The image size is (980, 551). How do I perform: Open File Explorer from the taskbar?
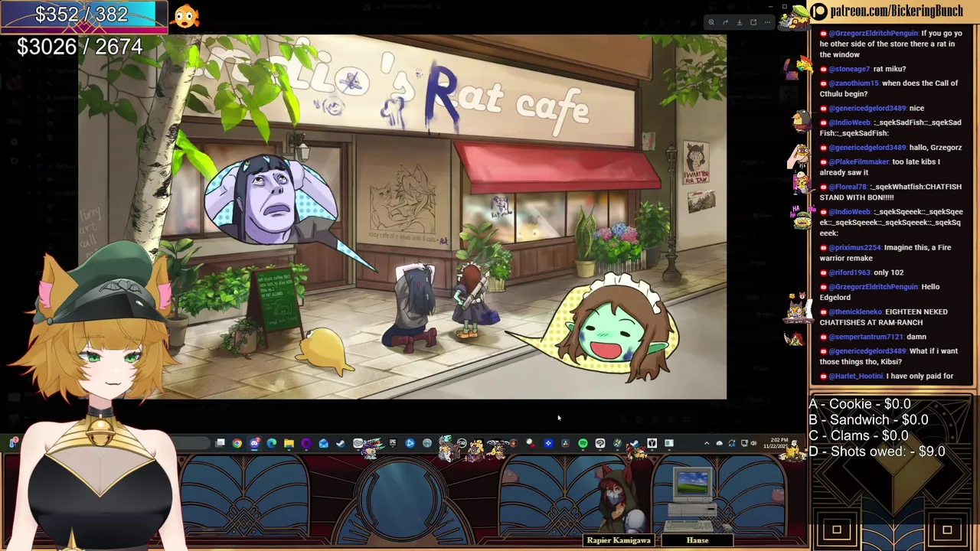[289, 443]
